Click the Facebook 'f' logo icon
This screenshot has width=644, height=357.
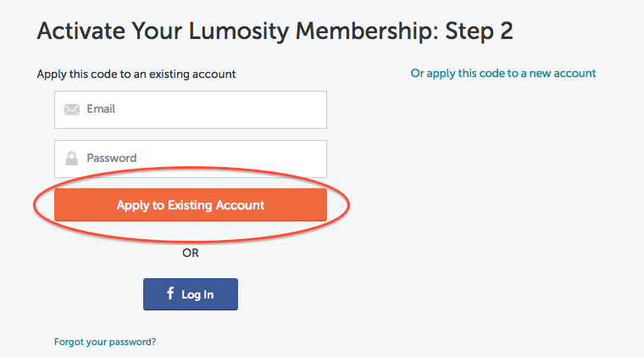click(x=170, y=293)
